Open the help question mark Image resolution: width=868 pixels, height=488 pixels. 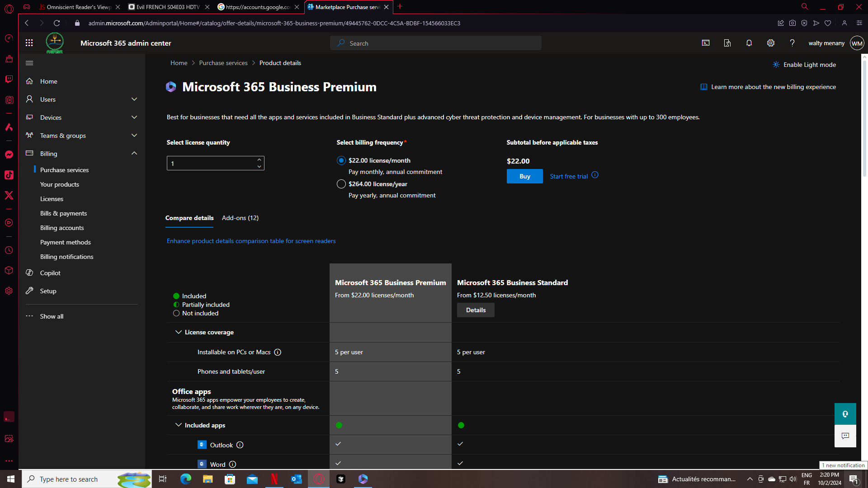(792, 43)
